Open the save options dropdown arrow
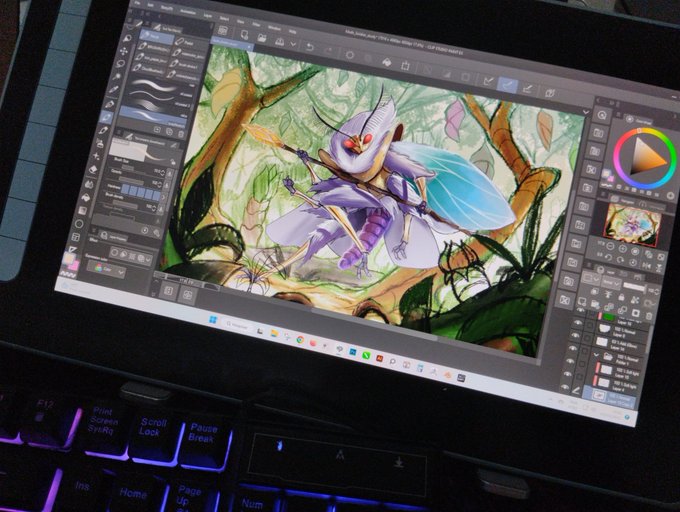Screen dimensions: 680x512 [x=293, y=44]
